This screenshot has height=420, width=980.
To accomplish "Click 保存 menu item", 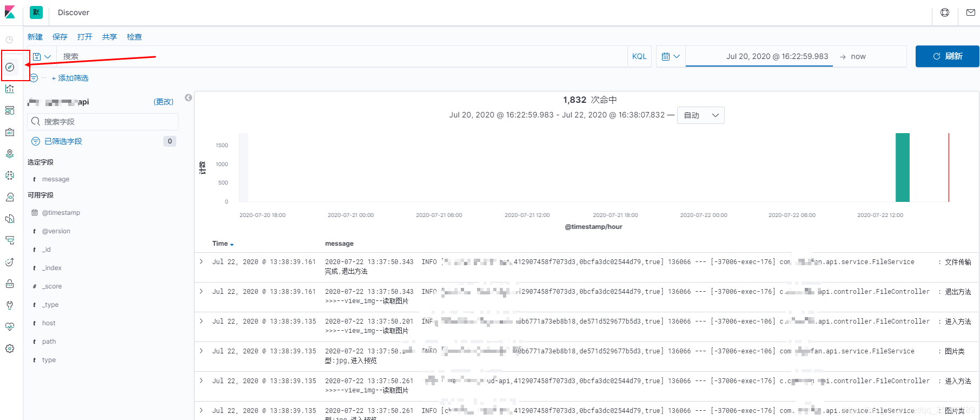I will 60,37.
